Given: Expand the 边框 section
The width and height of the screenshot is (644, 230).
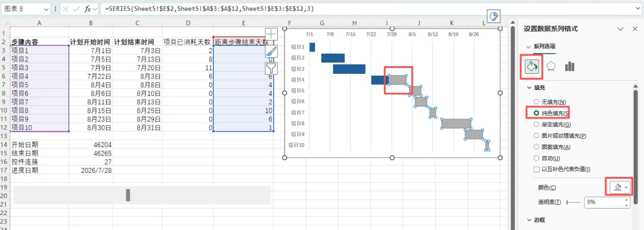Looking at the screenshot, I should tap(530, 220).
